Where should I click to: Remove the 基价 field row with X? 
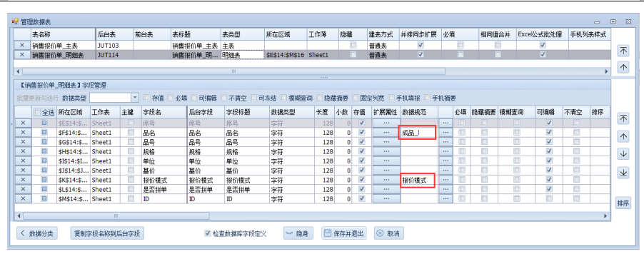point(23,170)
